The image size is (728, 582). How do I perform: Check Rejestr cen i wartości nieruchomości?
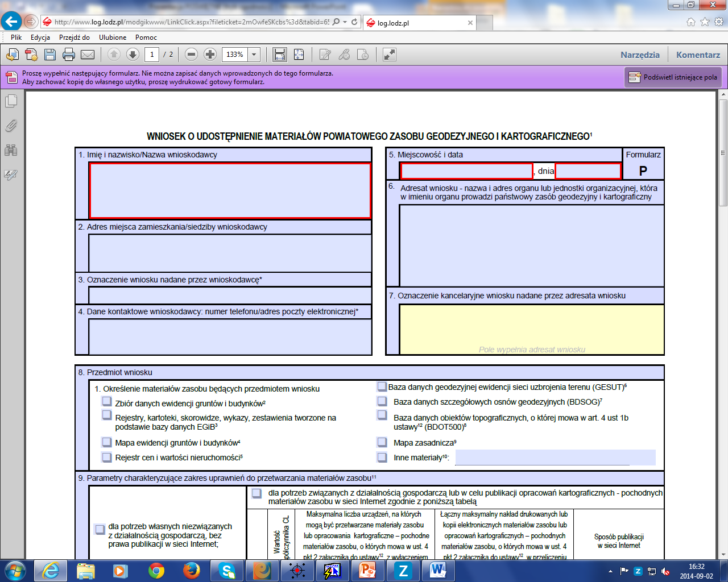point(106,456)
